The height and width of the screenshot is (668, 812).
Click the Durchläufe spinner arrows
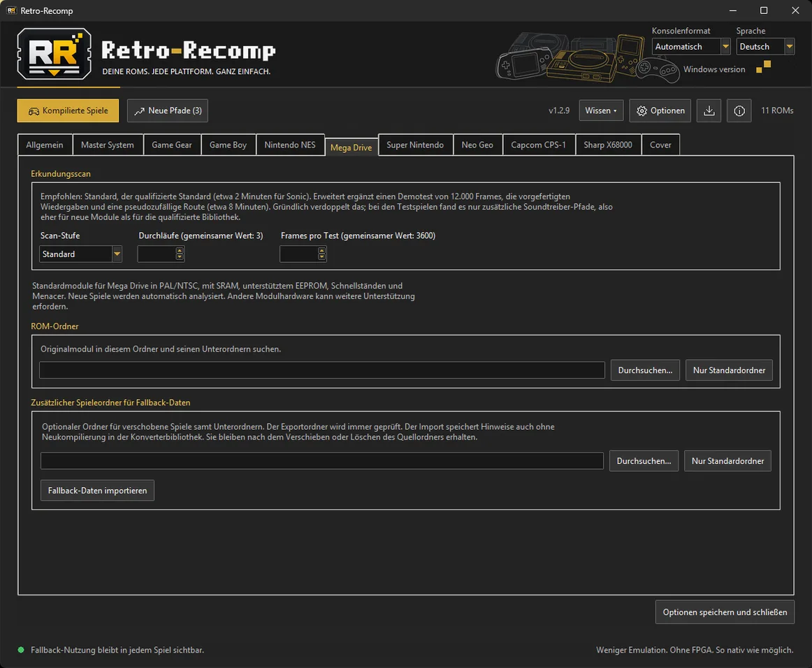pyautogui.click(x=179, y=254)
